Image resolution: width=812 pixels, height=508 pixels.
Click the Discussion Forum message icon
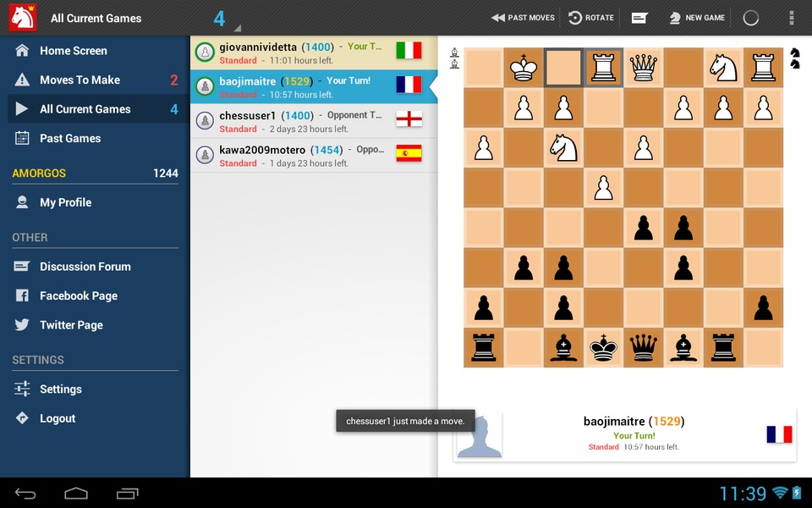tap(22, 267)
